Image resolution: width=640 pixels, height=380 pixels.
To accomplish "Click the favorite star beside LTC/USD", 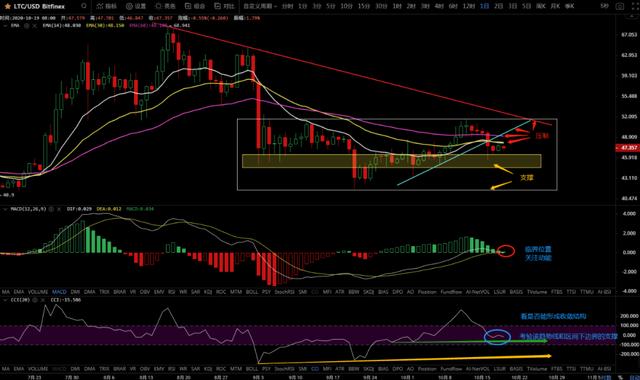I will [7, 7].
